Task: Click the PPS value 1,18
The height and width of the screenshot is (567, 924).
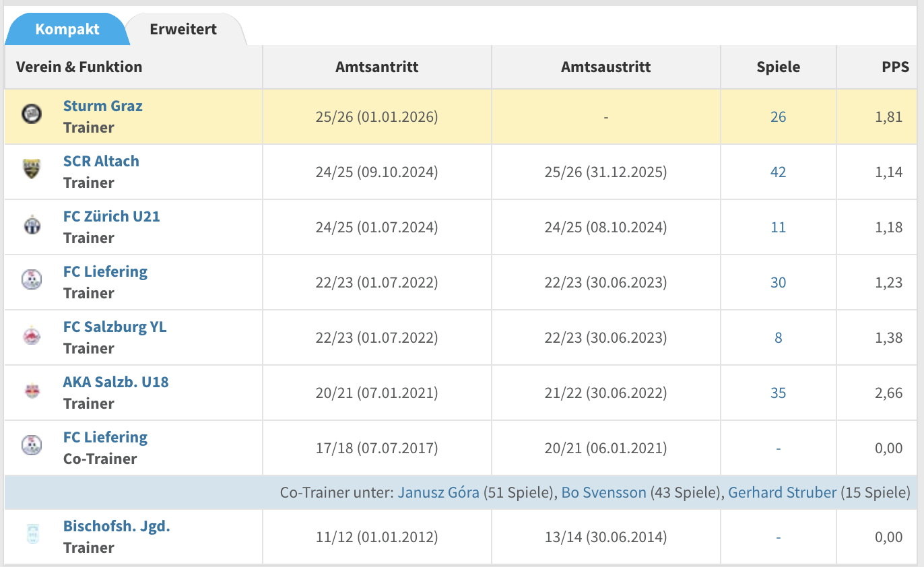Action: [x=889, y=228]
